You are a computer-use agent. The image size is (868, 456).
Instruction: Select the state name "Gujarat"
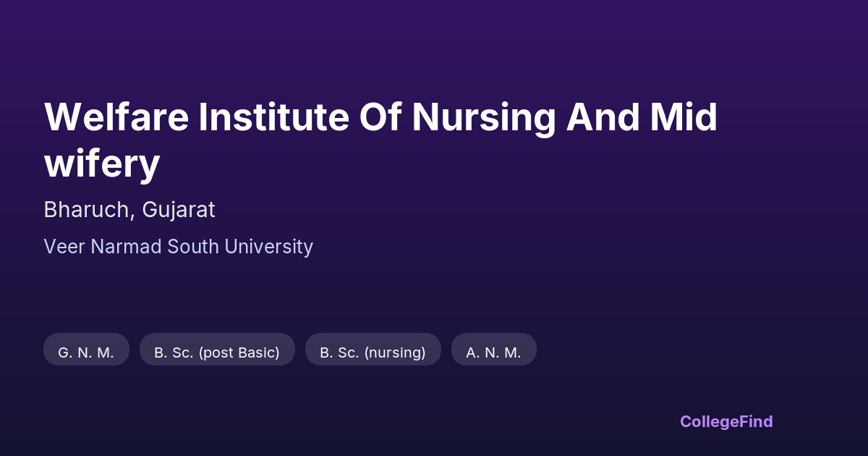tap(179, 210)
